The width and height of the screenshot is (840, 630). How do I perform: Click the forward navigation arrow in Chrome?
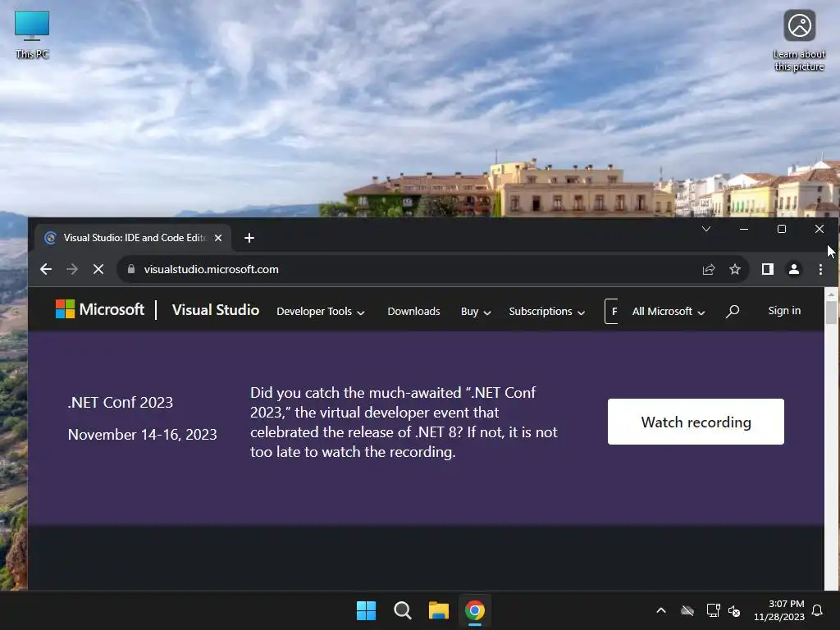coord(72,269)
